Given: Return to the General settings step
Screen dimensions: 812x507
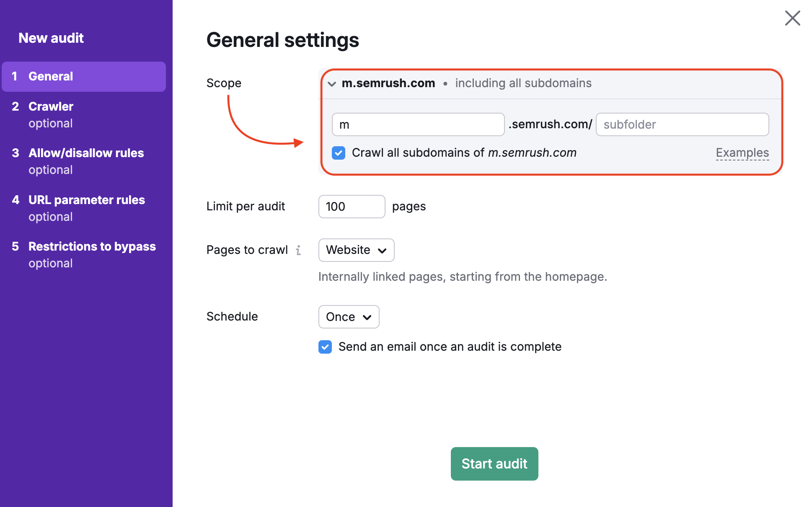Looking at the screenshot, I should pyautogui.click(x=50, y=76).
